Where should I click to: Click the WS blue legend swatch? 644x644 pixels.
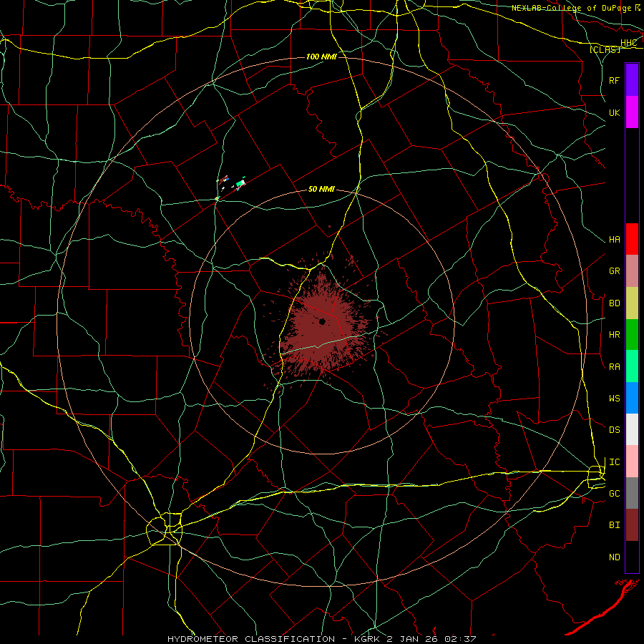[632, 398]
